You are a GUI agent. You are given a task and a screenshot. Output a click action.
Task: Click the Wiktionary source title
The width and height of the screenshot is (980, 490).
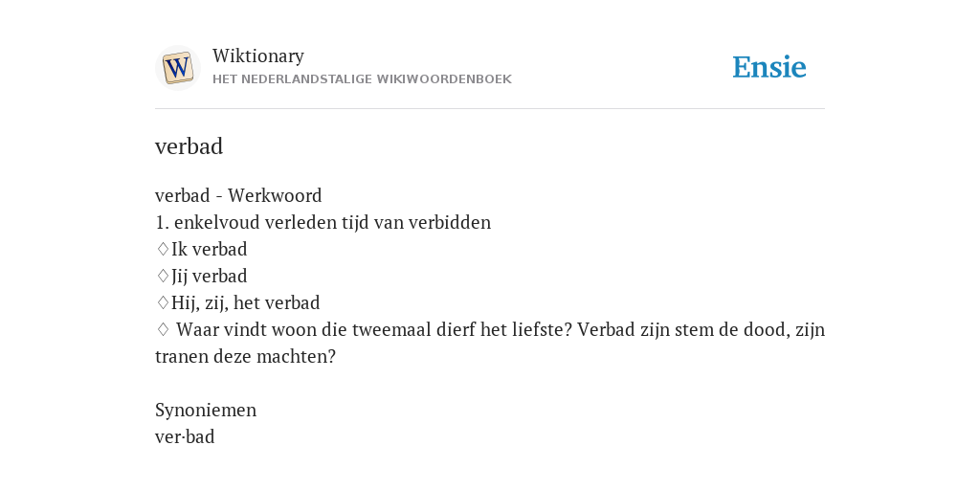click(258, 56)
